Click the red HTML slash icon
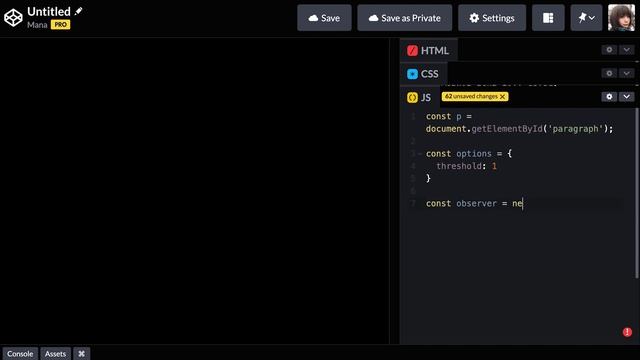Screen dimensions: 640x360 click(412, 51)
